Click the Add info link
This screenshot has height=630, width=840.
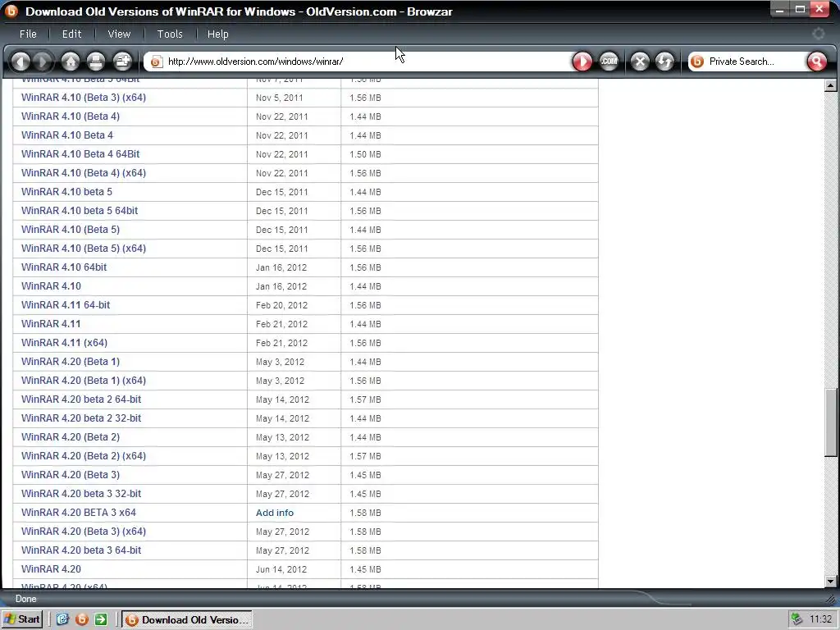274,513
